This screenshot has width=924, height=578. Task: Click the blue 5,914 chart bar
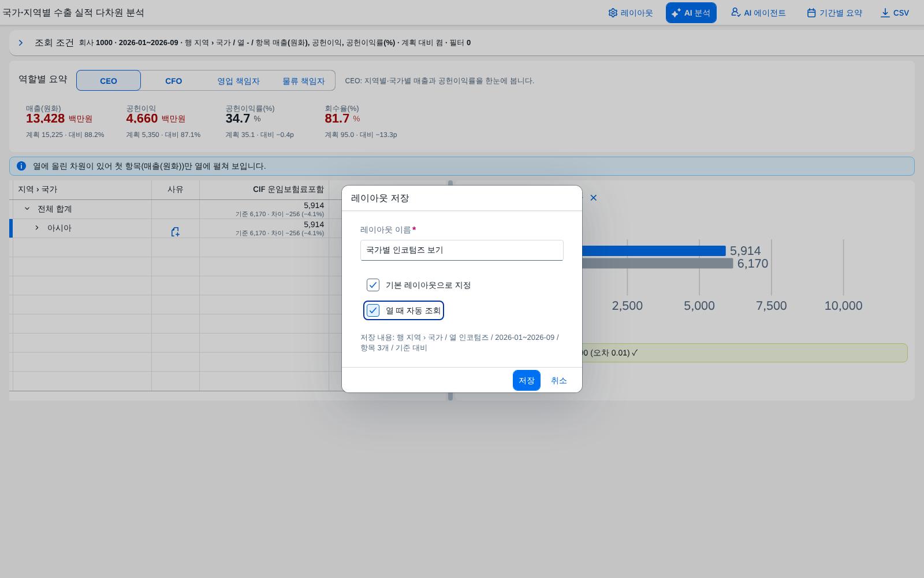pyautogui.click(x=654, y=251)
